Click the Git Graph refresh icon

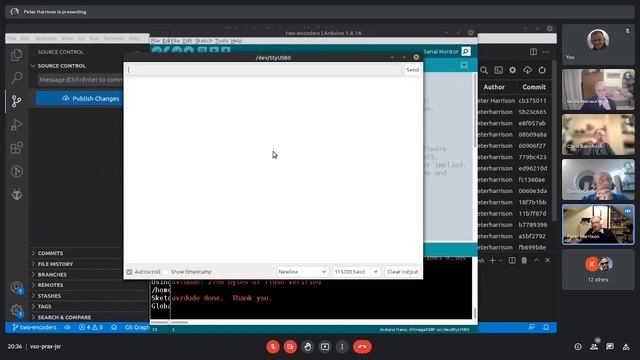(542, 70)
